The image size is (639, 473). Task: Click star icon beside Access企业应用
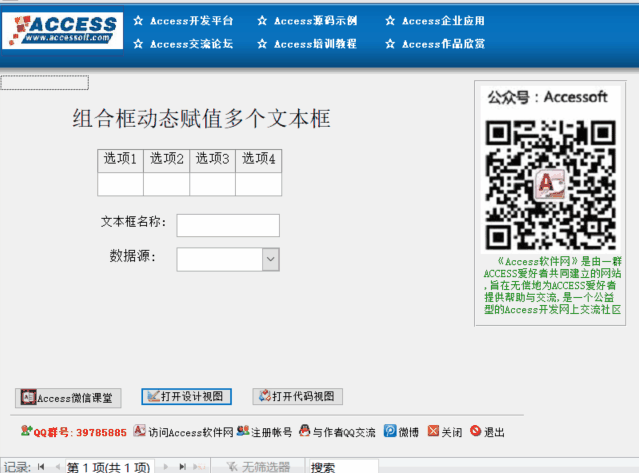[x=390, y=20]
